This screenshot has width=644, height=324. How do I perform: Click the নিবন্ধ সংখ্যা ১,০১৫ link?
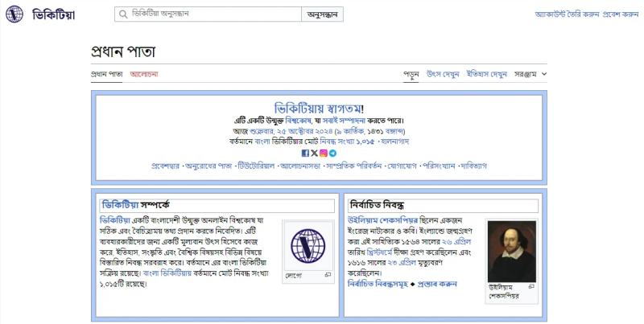pos(348,141)
